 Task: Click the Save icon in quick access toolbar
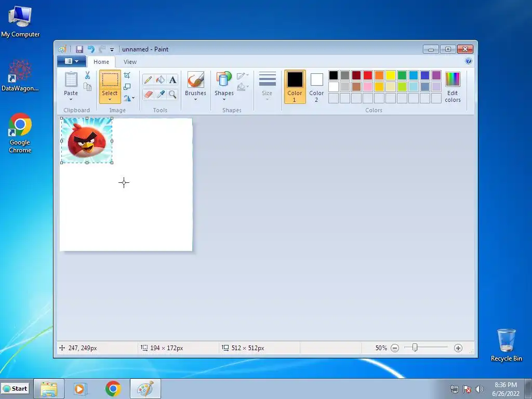tap(79, 49)
